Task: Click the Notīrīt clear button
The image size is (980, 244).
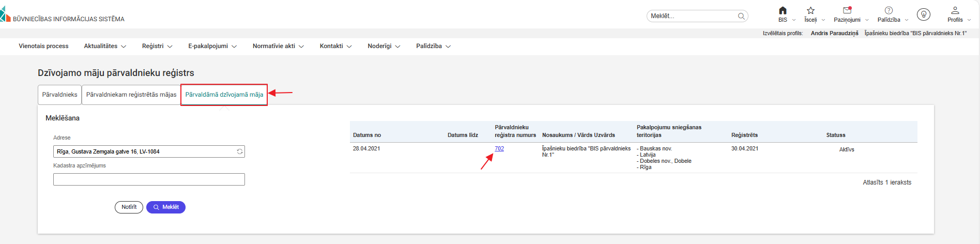Action: [x=129, y=207]
